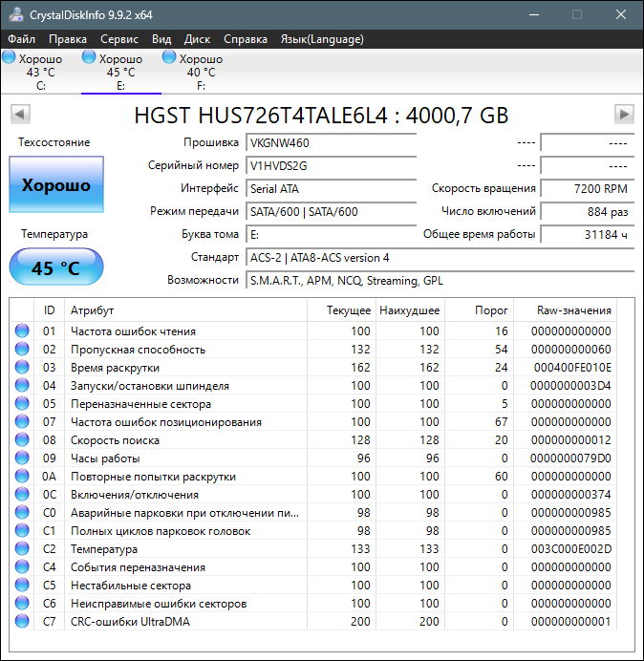Click status dot for CRC-ошибки UltraDMA
This screenshot has height=661, width=644.
pos(22,621)
